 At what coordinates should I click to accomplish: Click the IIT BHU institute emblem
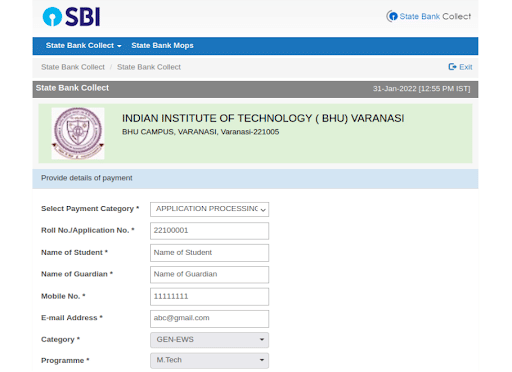coord(78,133)
